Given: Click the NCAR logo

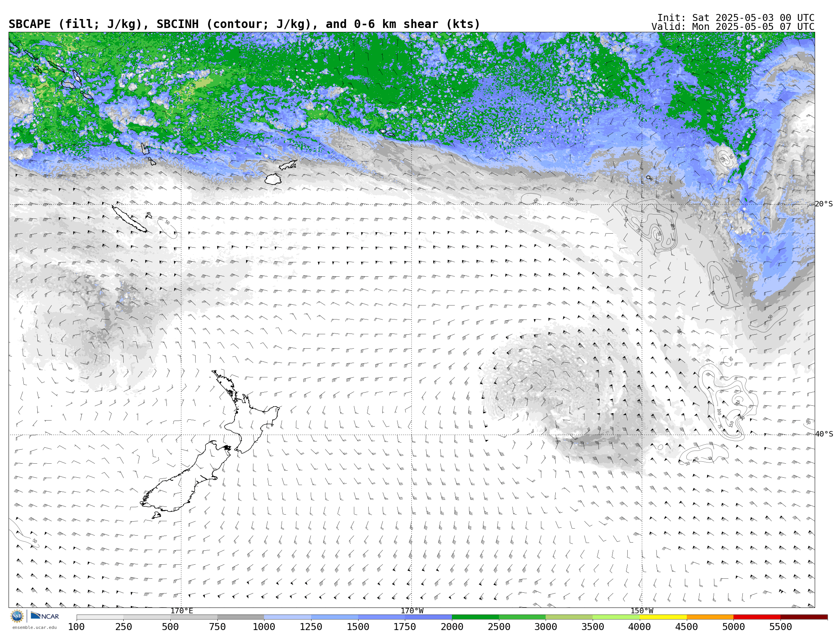Looking at the screenshot, I should [45, 616].
